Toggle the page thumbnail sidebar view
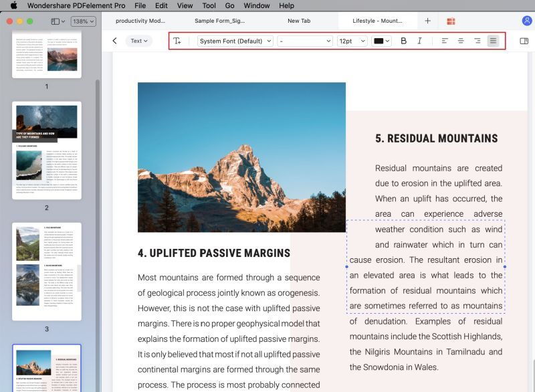 click(x=54, y=21)
